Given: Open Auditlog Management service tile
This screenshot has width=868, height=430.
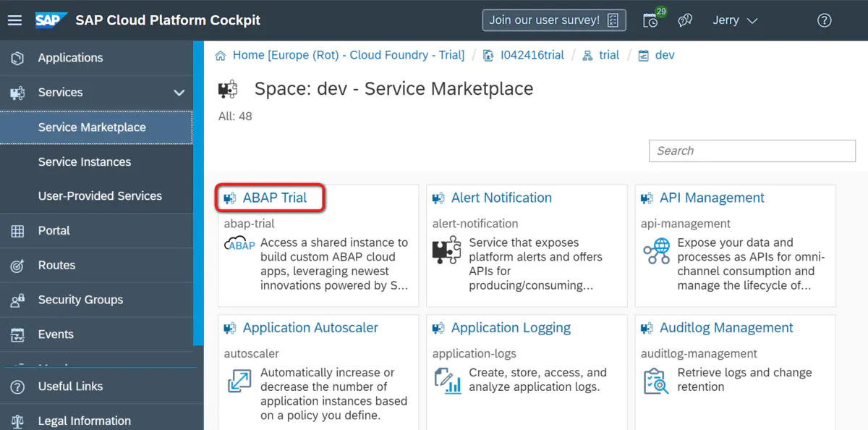Looking at the screenshot, I should [726, 328].
